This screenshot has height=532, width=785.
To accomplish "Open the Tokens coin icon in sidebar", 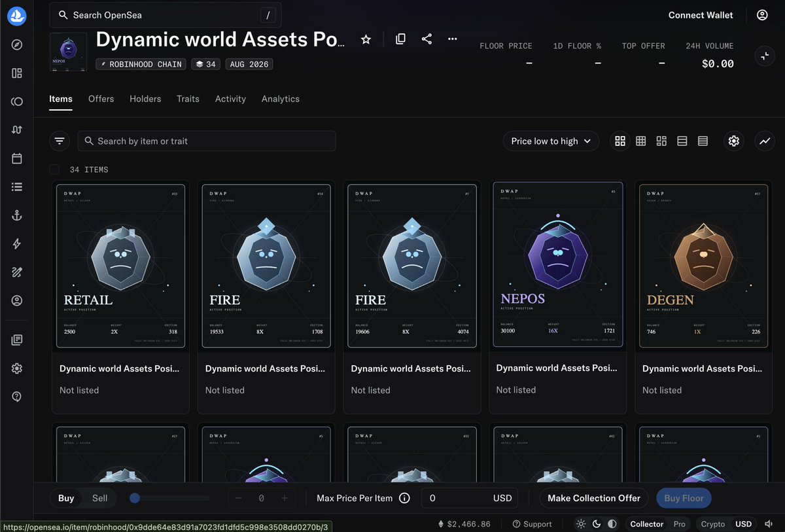I will point(17,101).
